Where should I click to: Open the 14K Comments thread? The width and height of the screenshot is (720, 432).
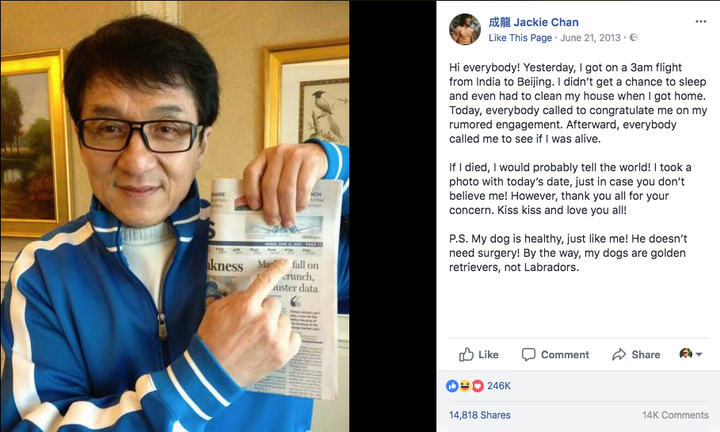pyautogui.click(x=675, y=415)
